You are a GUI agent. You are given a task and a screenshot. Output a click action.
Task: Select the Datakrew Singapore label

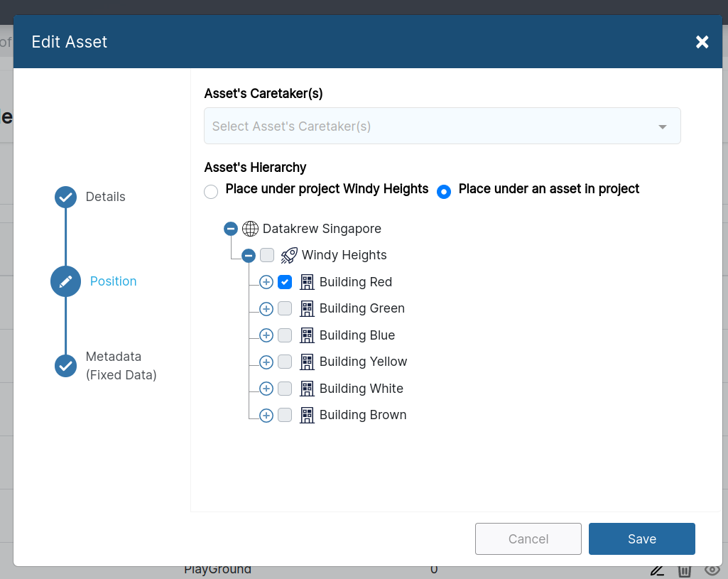click(x=322, y=229)
